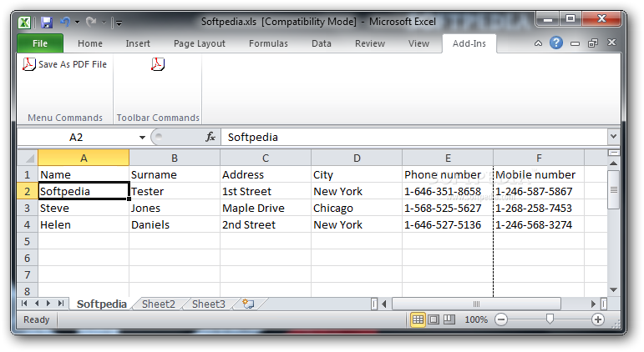Select column A header
This screenshot has width=644, height=352.
84,158
